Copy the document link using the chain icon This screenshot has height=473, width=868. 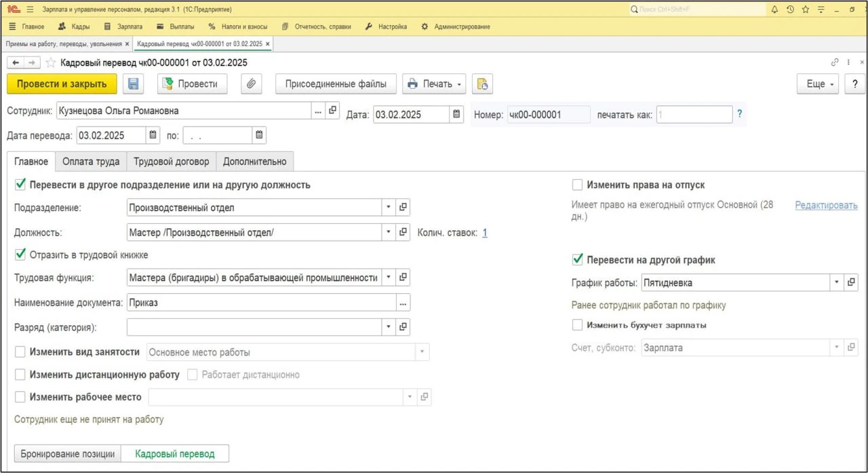pyautogui.click(x=835, y=62)
